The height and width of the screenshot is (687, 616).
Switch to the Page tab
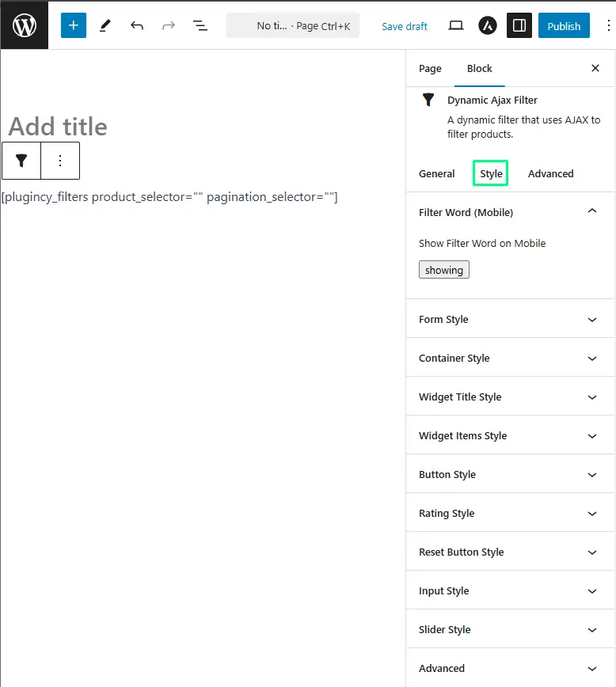[430, 68]
